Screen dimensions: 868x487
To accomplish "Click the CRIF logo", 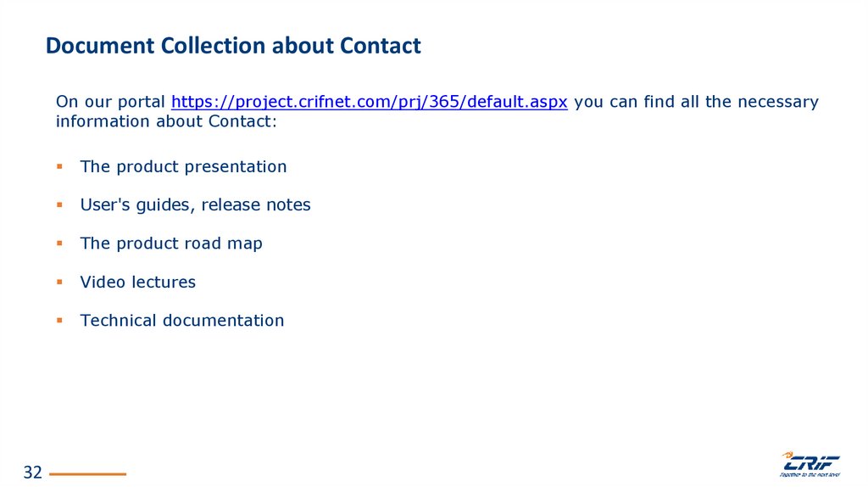I will click(810, 462).
